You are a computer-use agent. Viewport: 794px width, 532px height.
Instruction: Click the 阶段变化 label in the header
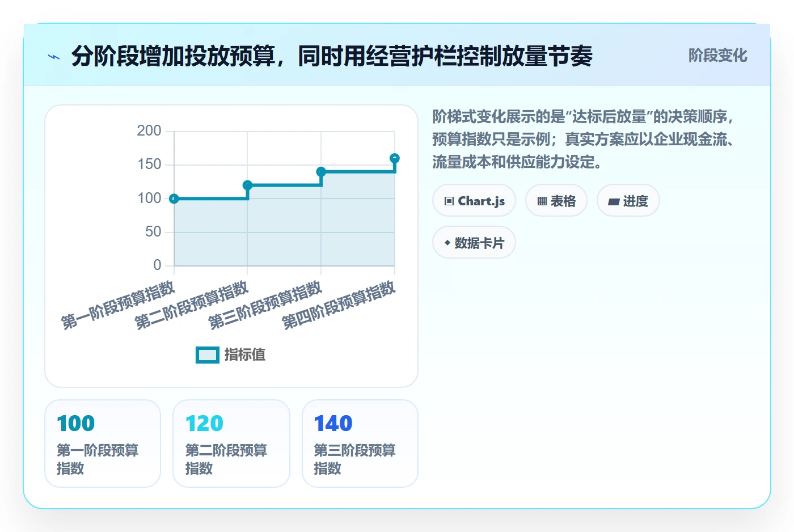[717, 56]
